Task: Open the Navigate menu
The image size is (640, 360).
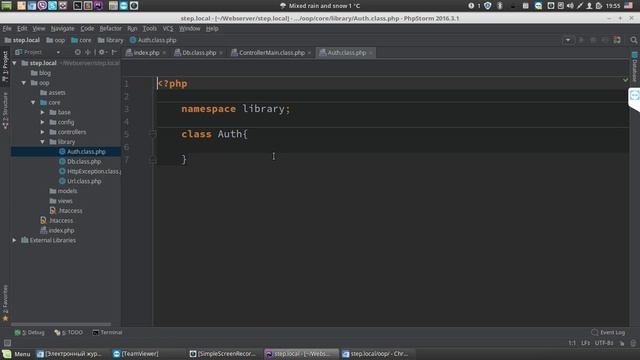Action: [x=62, y=29]
